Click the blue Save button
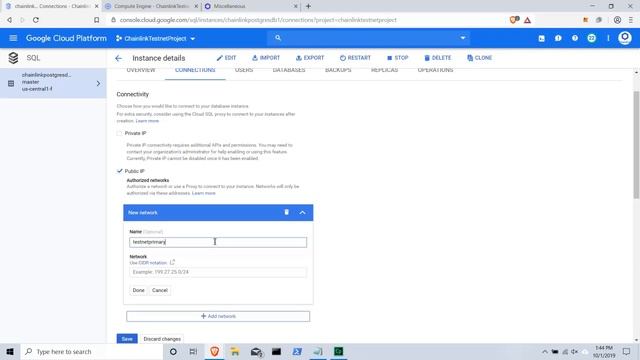640x360 pixels. point(127,339)
